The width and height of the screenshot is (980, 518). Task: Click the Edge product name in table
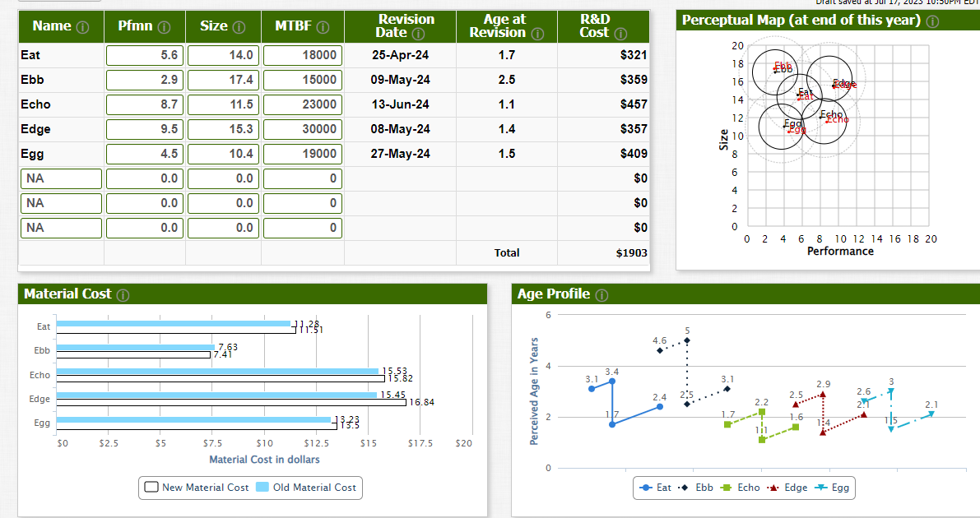(x=35, y=129)
